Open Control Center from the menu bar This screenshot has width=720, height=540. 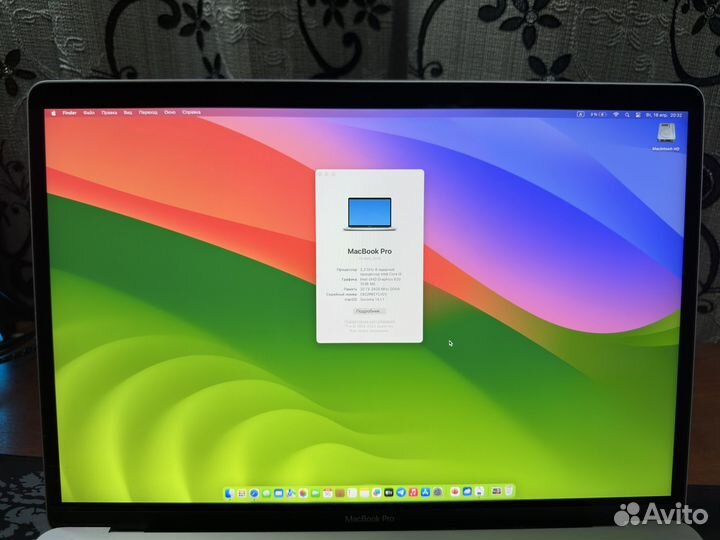click(638, 115)
